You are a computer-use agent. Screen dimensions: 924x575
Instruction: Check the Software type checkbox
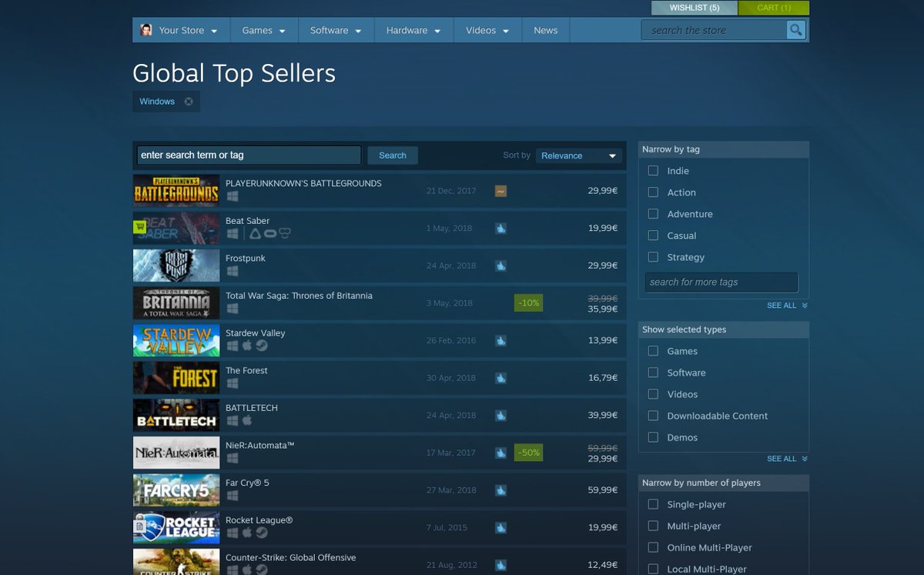(x=653, y=373)
